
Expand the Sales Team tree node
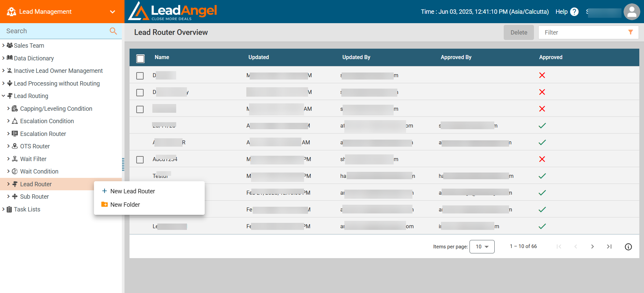[x=3, y=45]
